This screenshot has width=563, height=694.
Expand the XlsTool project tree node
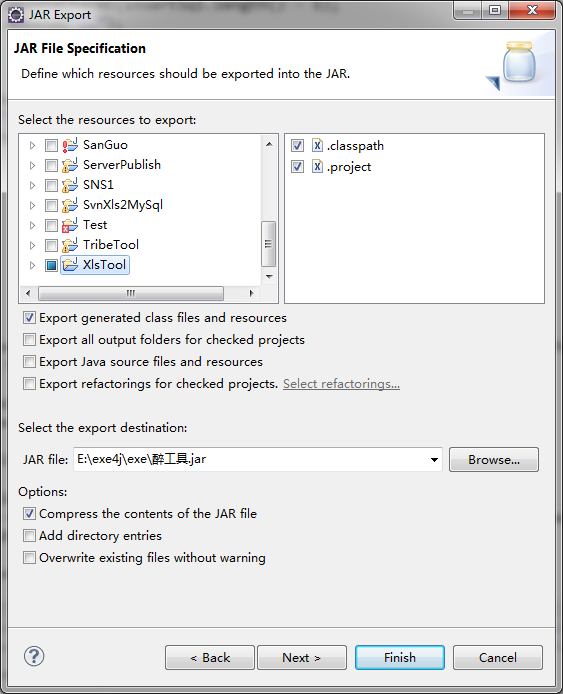click(x=32, y=265)
